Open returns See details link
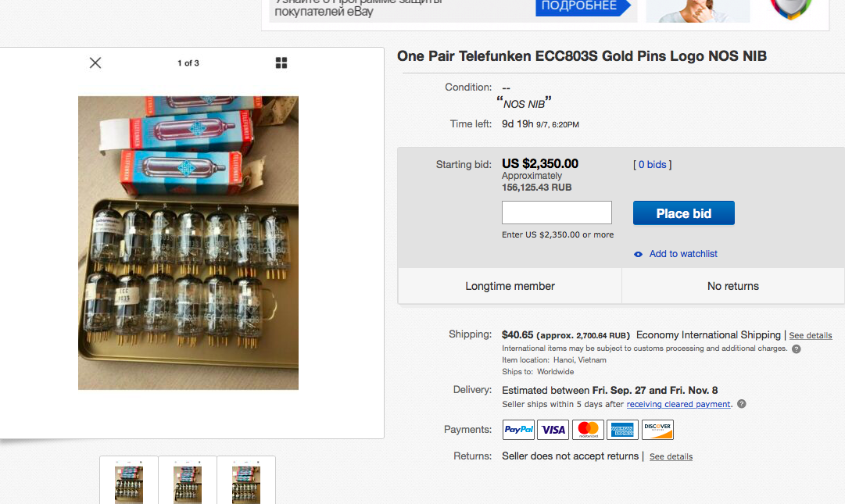The height and width of the screenshot is (504, 845). 671,456
